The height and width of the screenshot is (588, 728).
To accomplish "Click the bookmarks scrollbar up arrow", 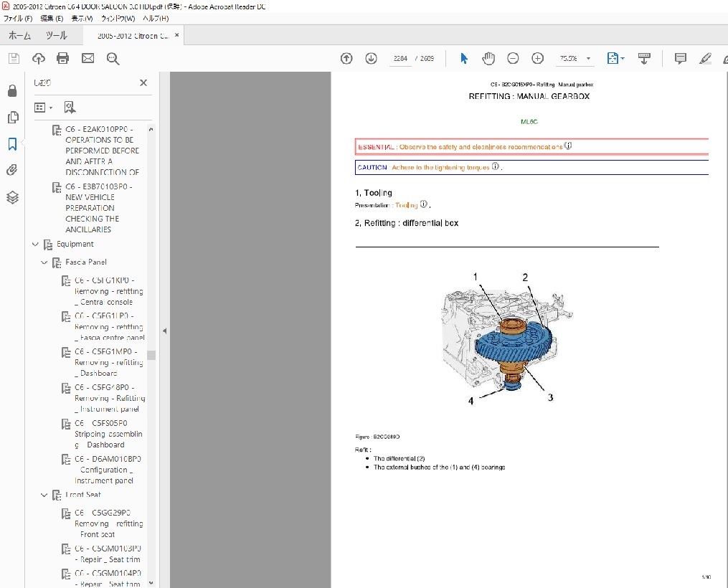I will coord(151,130).
